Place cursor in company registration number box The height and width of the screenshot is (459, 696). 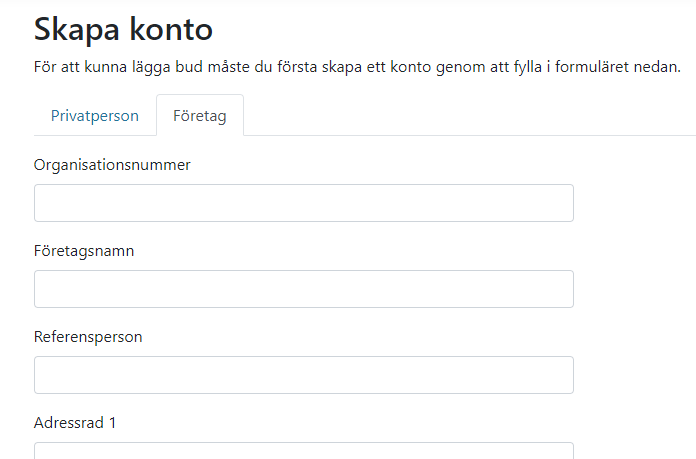pos(304,203)
